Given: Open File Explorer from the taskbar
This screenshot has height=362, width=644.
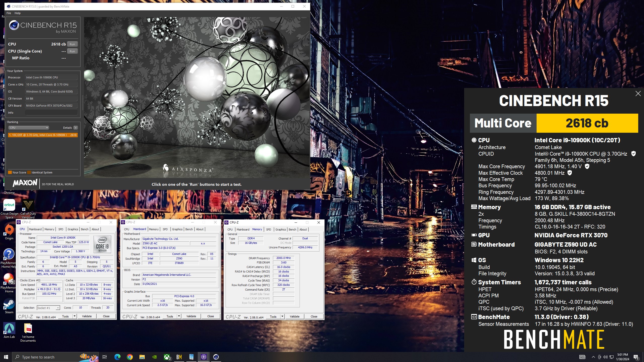Looking at the screenshot, I should tap(142, 357).
